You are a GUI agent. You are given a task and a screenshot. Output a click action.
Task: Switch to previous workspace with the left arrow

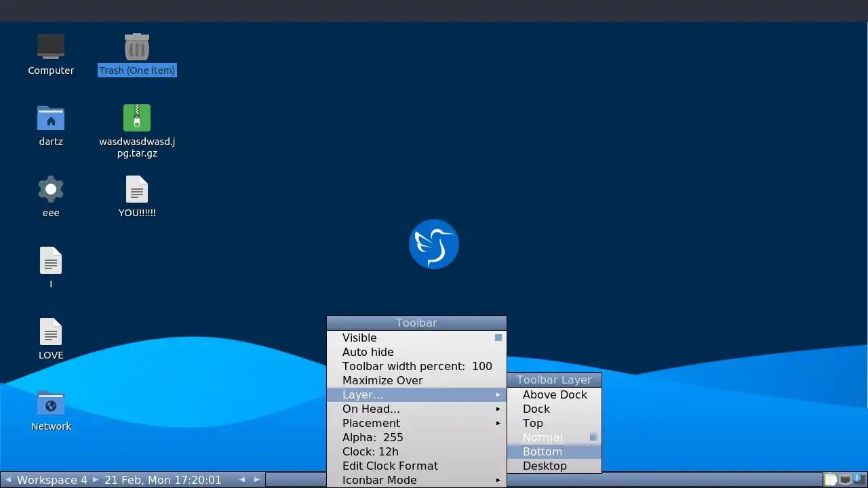(x=8, y=480)
